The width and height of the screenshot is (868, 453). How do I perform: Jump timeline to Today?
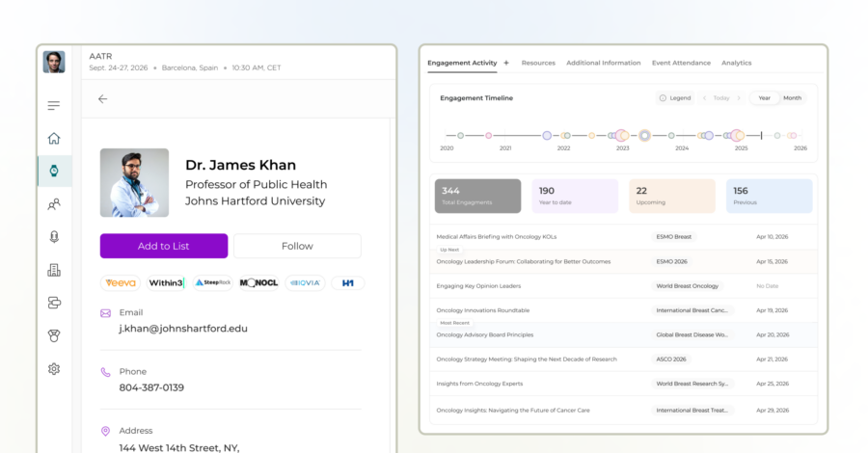721,98
